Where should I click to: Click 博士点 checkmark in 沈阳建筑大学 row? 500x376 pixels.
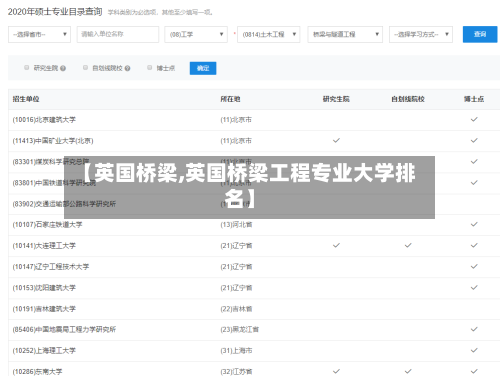tap(474, 287)
